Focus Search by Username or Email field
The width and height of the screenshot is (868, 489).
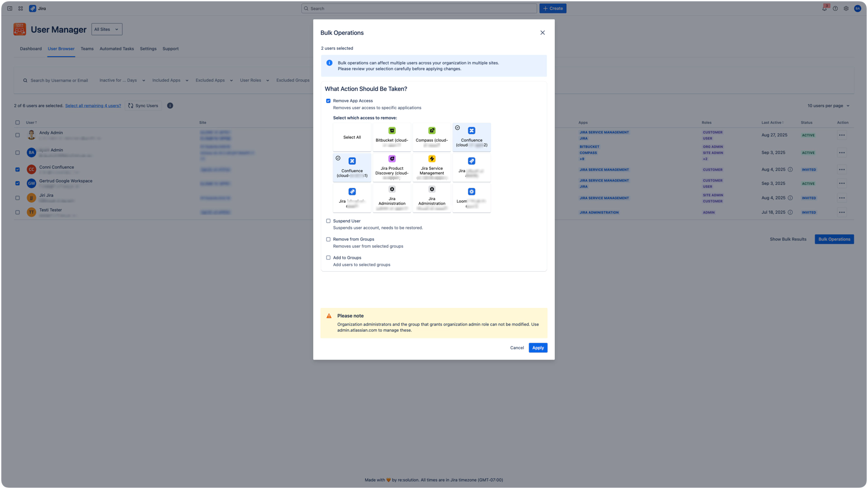tap(56, 81)
